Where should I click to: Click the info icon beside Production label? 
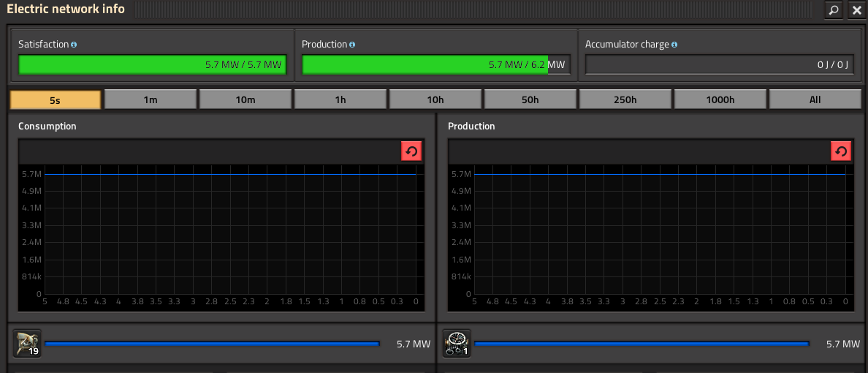[x=352, y=45]
